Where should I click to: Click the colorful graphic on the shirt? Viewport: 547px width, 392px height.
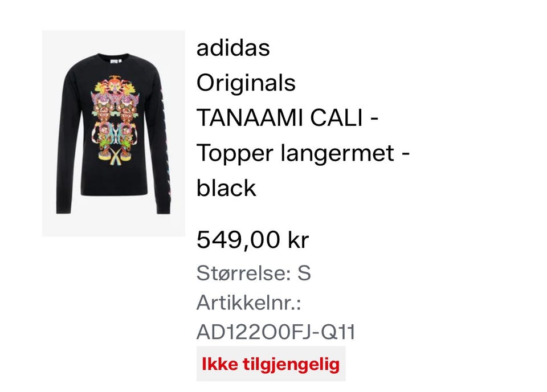(115, 121)
